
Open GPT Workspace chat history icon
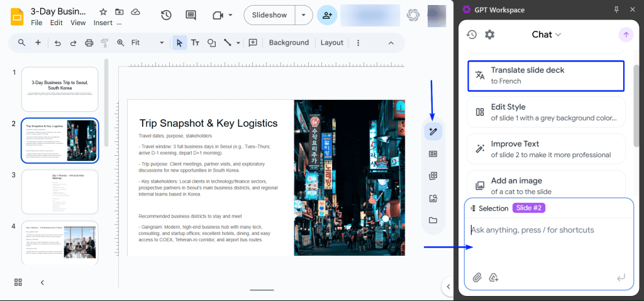point(471,35)
